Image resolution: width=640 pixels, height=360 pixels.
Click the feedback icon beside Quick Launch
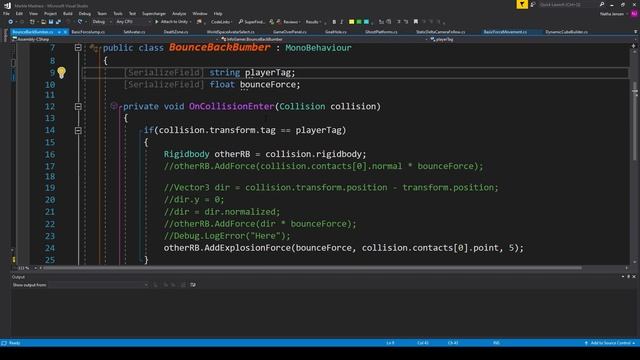(533, 4)
